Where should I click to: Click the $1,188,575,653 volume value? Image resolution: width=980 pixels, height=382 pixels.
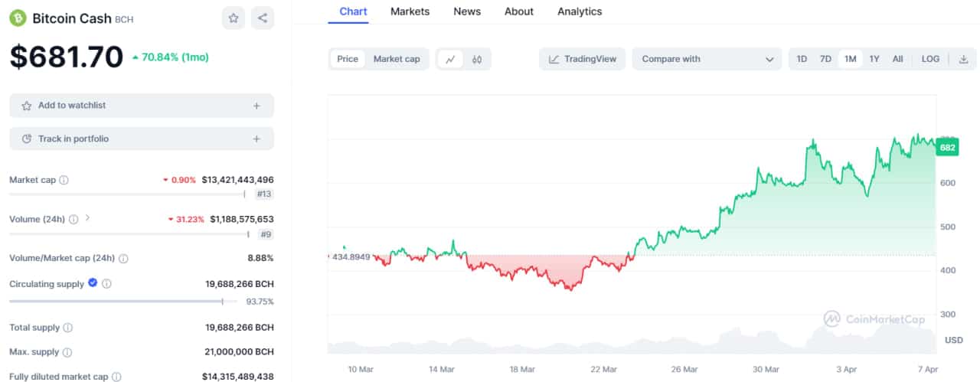[242, 219]
